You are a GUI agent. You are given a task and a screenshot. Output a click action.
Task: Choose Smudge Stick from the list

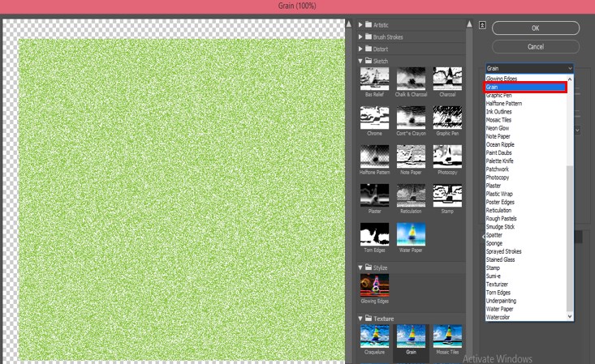tap(500, 227)
